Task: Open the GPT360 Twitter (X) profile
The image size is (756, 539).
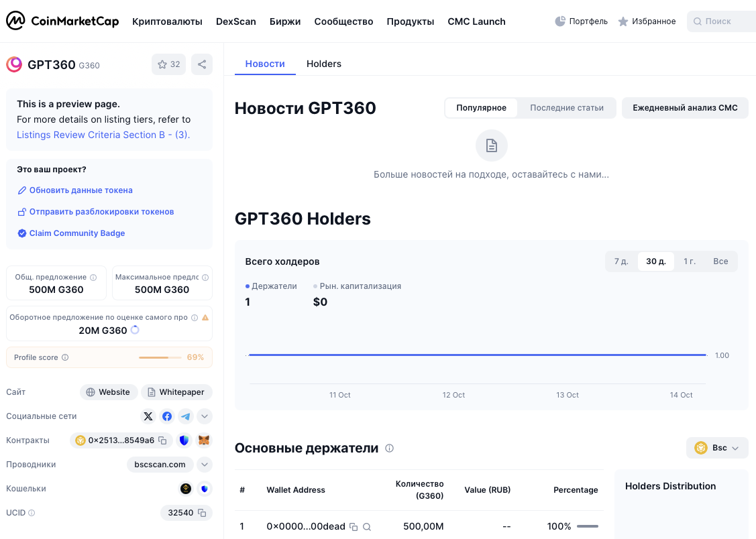Action: point(148,416)
